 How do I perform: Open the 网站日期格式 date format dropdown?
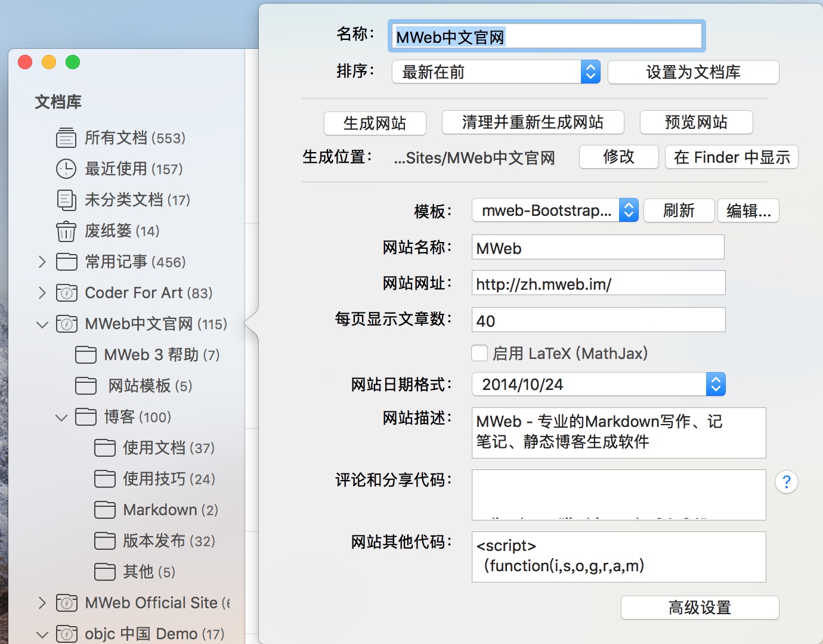coord(598,385)
